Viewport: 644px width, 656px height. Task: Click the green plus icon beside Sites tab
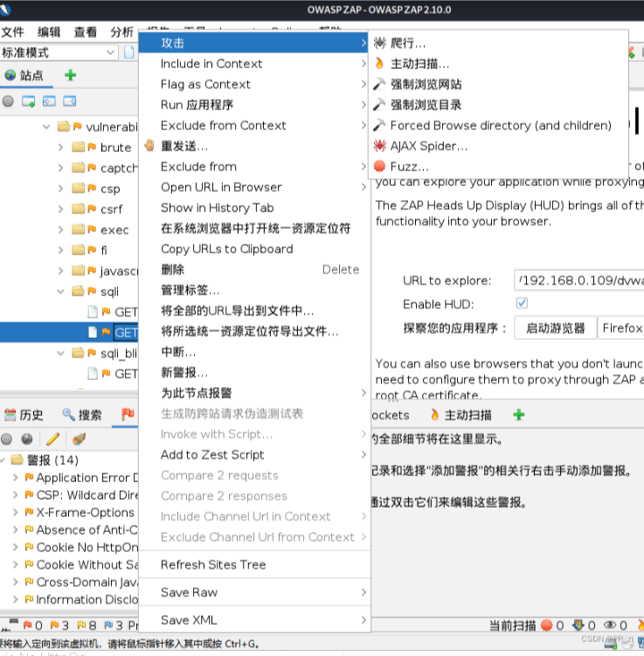click(70, 75)
